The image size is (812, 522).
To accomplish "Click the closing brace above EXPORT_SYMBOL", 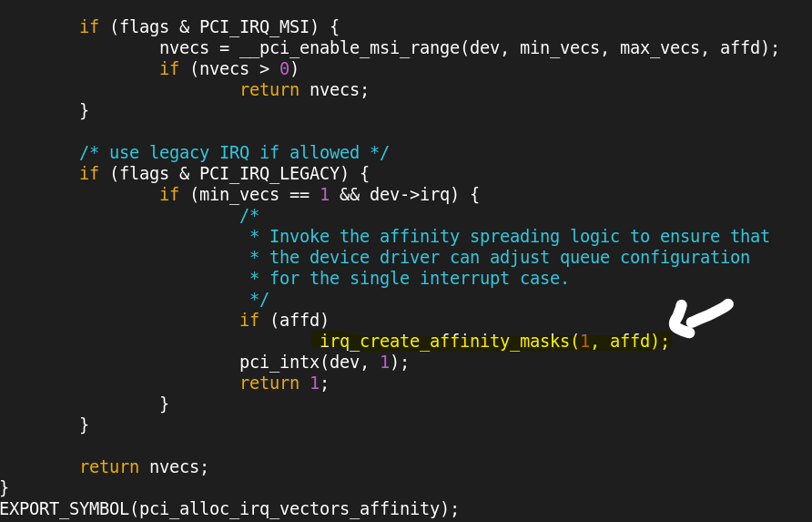I will click(x=5, y=487).
